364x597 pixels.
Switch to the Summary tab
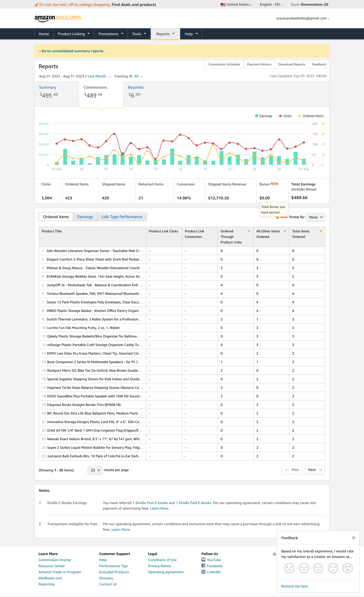coord(57,94)
